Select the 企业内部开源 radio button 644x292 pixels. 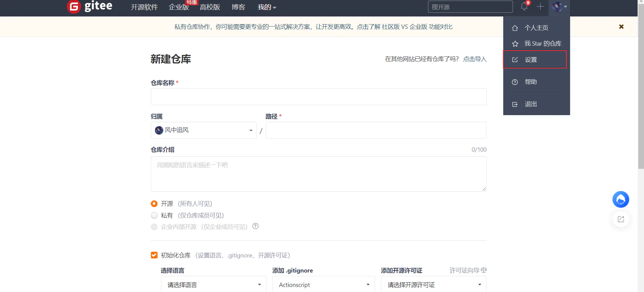pyautogui.click(x=154, y=227)
